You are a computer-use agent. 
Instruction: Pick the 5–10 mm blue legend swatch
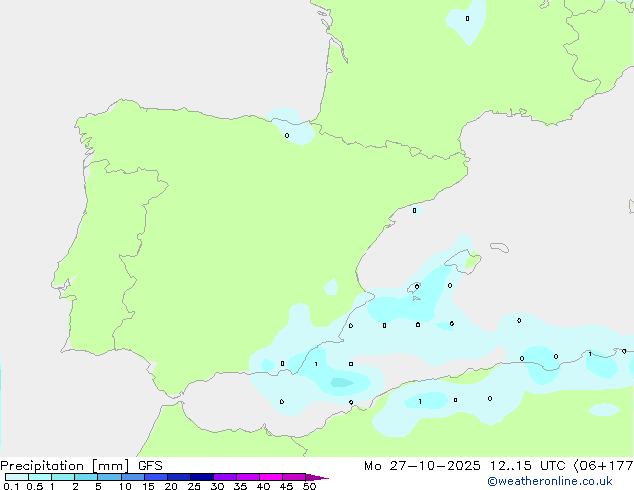tap(109, 477)
